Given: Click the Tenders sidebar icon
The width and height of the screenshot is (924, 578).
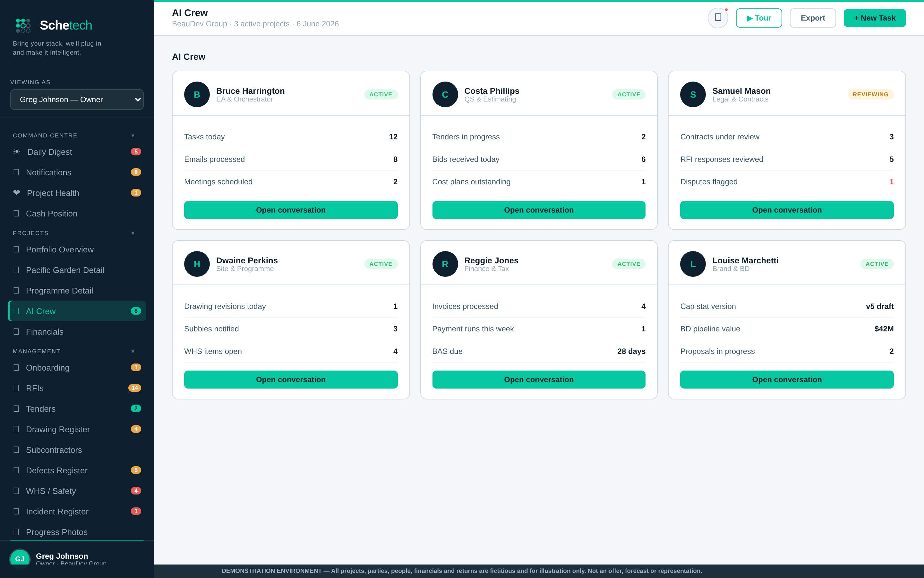Looking at the screenshot, I should coord(16,409).
